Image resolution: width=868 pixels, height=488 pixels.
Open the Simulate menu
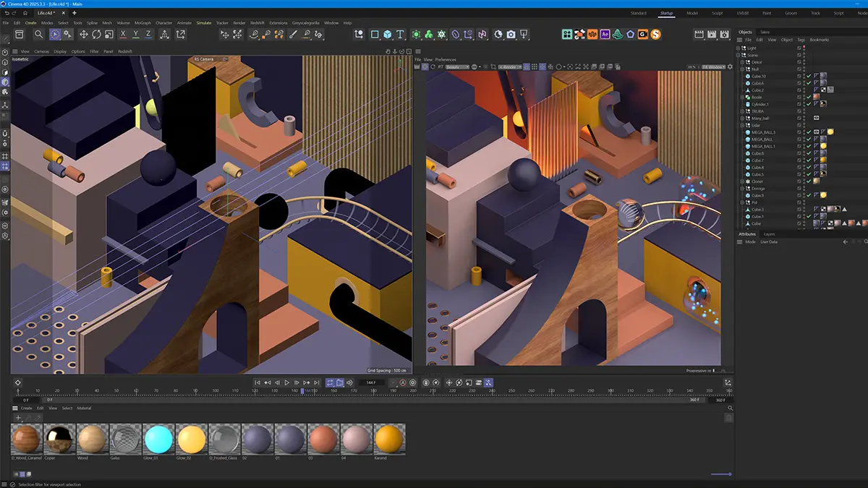point(203,23)
